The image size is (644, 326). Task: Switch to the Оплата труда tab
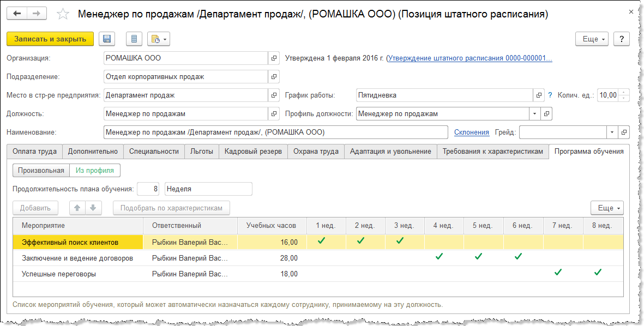click(x=34, y=152)
